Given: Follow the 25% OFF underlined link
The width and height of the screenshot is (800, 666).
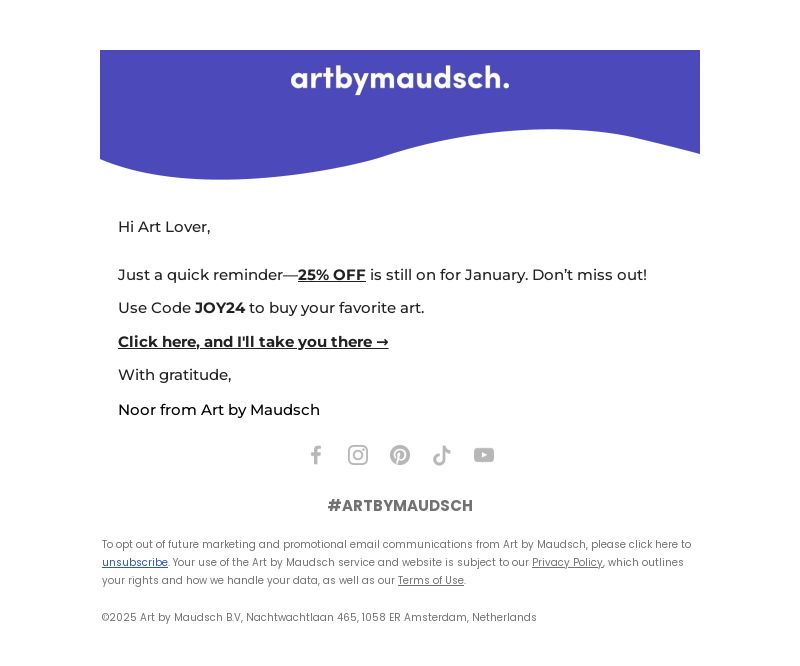Looking at the screenshot, I should pyautogui.click(x=332, y=275).
